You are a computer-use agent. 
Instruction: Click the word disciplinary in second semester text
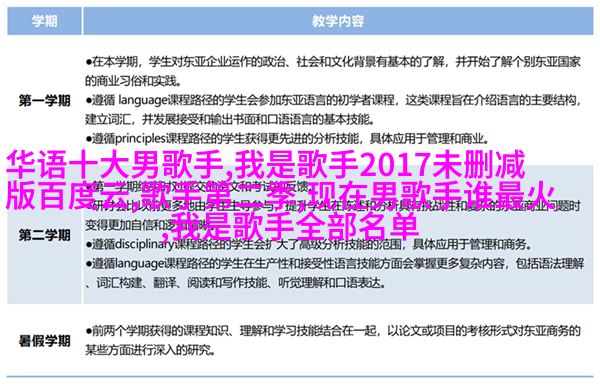144,244
